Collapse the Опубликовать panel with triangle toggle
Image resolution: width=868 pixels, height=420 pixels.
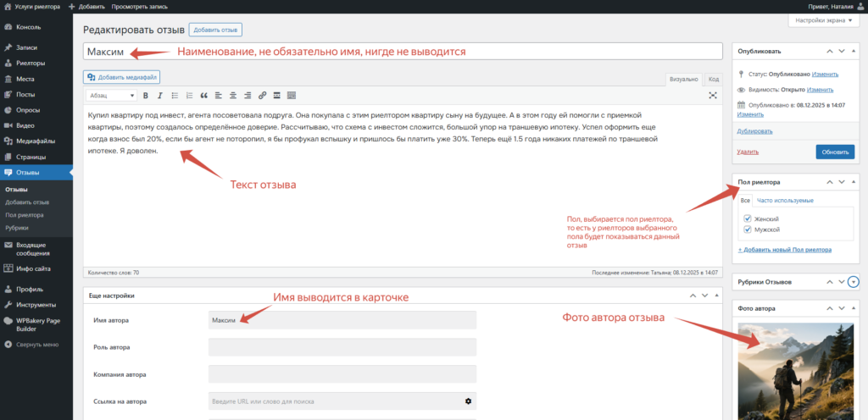point(853,51)
